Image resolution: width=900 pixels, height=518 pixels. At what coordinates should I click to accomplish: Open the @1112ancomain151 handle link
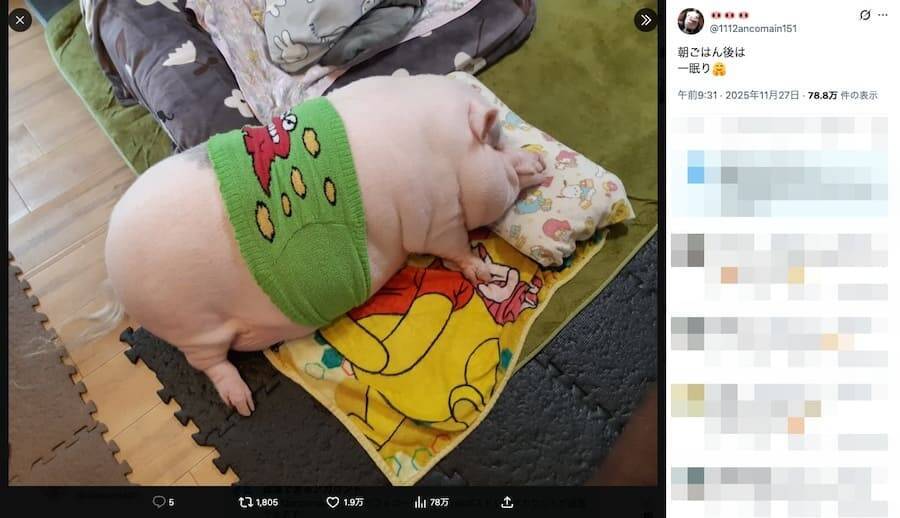pyautogui.click(x=753, y=28)
